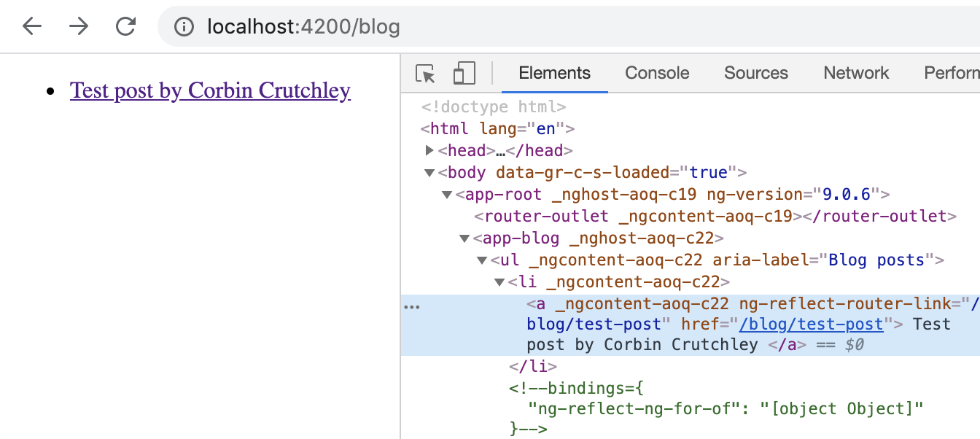Click the address bar showing localhost:4200/blog
Screen dimensions: 980x439
click(x=304, y=27)
